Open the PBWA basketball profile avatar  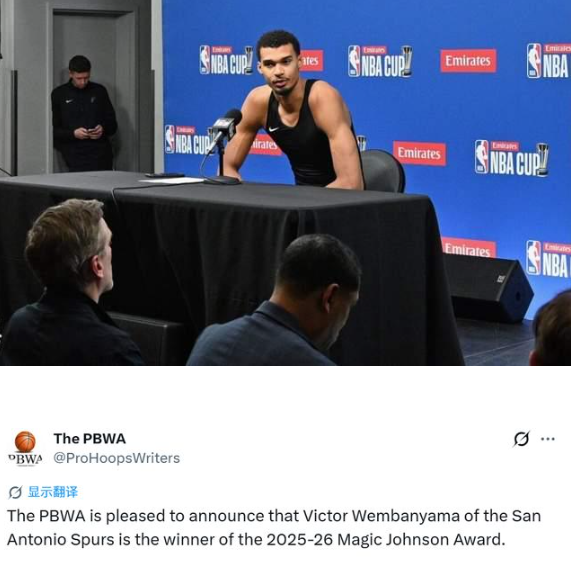25,448
